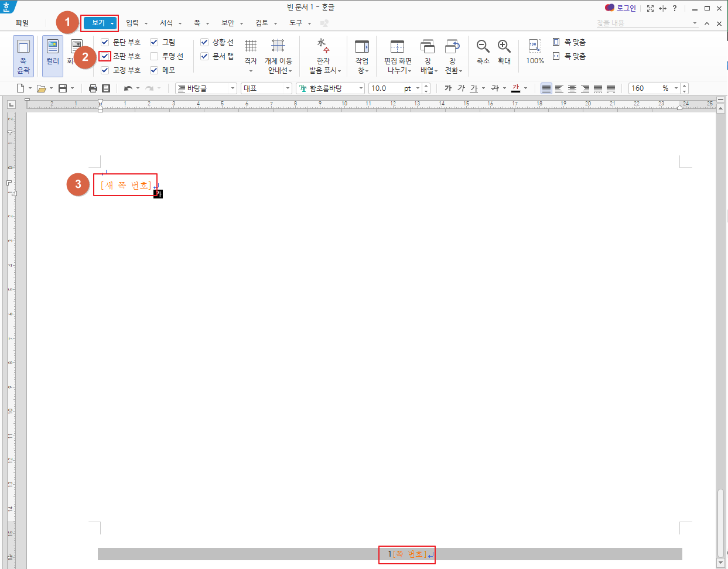Image resolution: width=728 pixels, height=569 pixels.
Task: Print document with the printer icon
Action: (93, 88)
